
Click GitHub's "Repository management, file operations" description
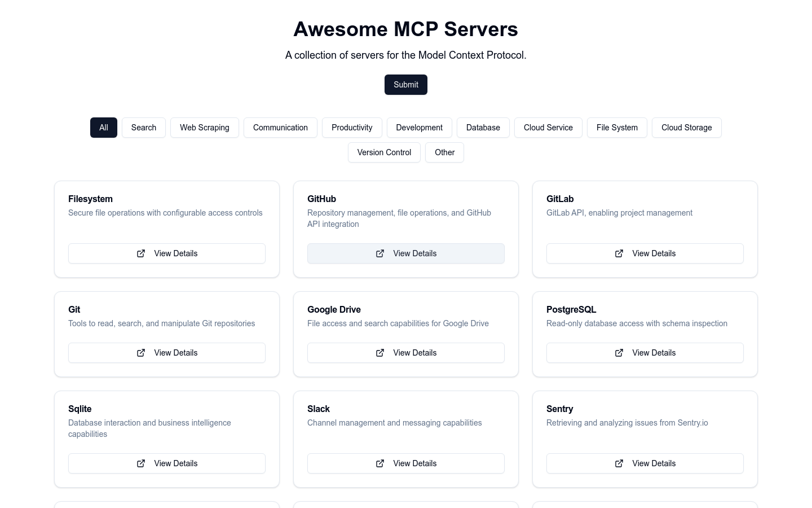399,218
